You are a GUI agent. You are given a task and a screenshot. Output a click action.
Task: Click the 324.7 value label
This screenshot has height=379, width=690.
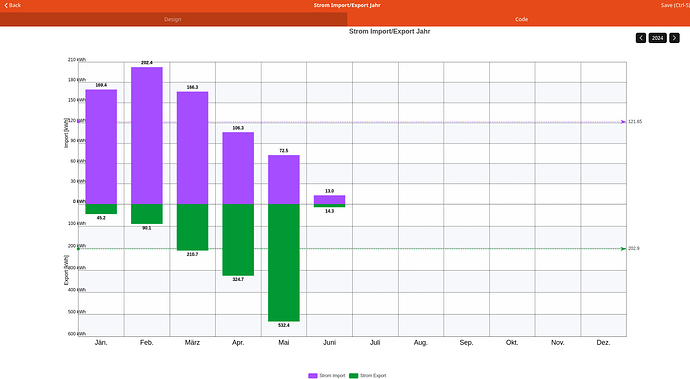(x=238, y=280)
